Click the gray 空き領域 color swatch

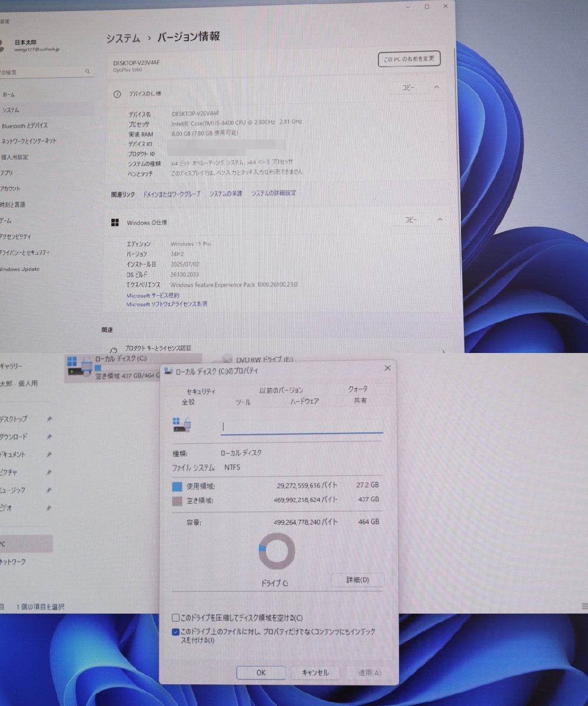(x=177, y=501)
